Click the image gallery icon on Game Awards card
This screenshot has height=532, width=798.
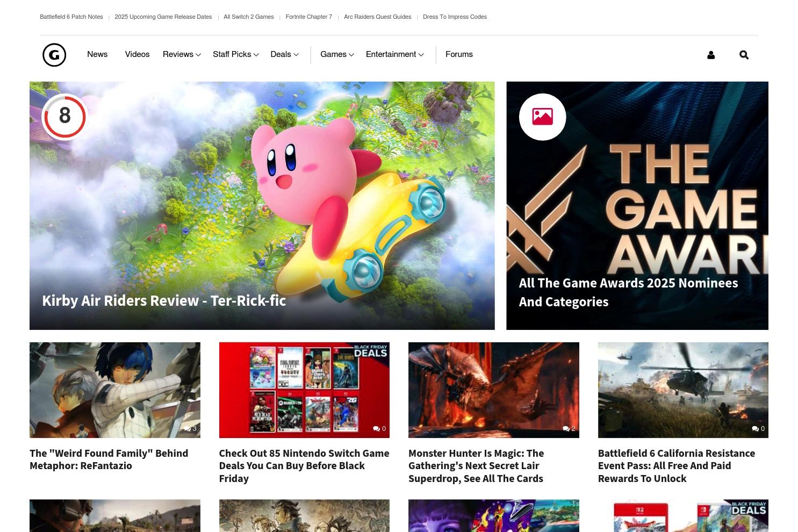click(542, 117)
